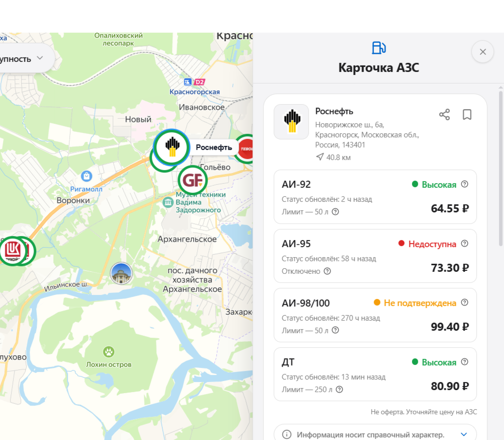Click the station address Новорижское ш., 6а
504x440 pixels.
point(350,124)
